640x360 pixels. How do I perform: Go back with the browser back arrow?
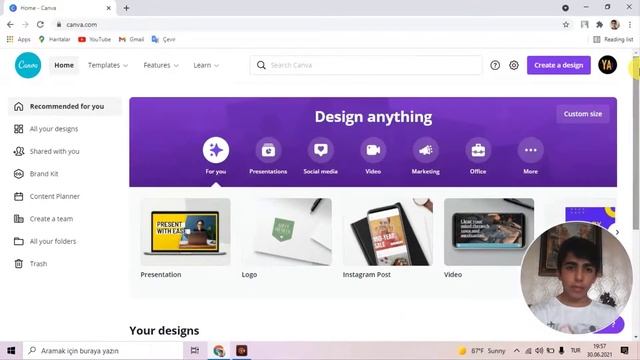click(x=10, y=24)
